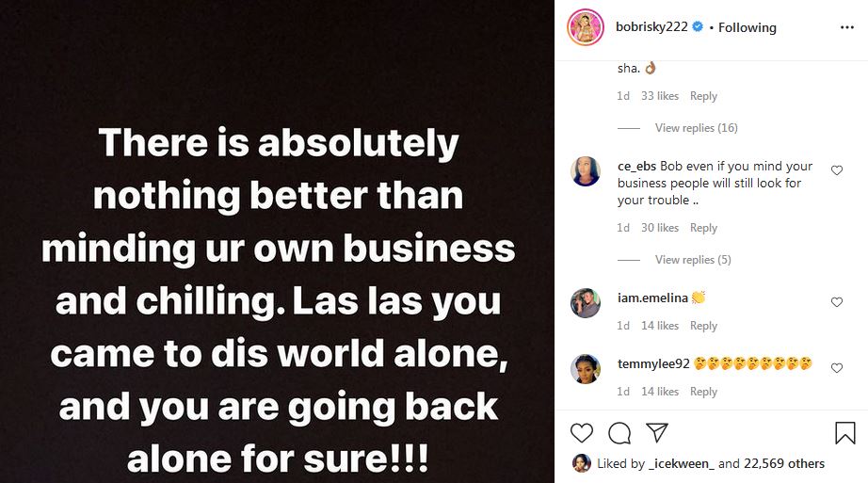Share post via paper plane icon
The image size is (868, 483).
click(657, 433)
